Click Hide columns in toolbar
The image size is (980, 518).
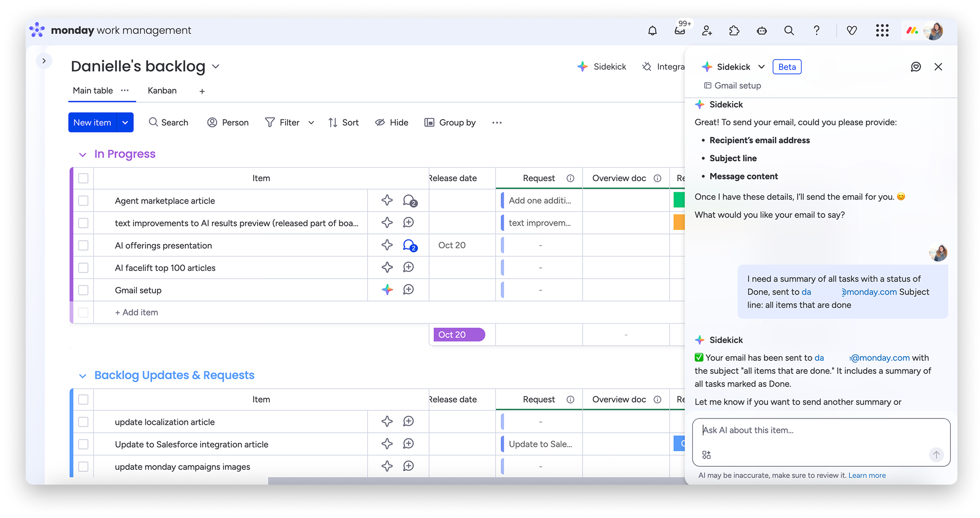[392, 123]
